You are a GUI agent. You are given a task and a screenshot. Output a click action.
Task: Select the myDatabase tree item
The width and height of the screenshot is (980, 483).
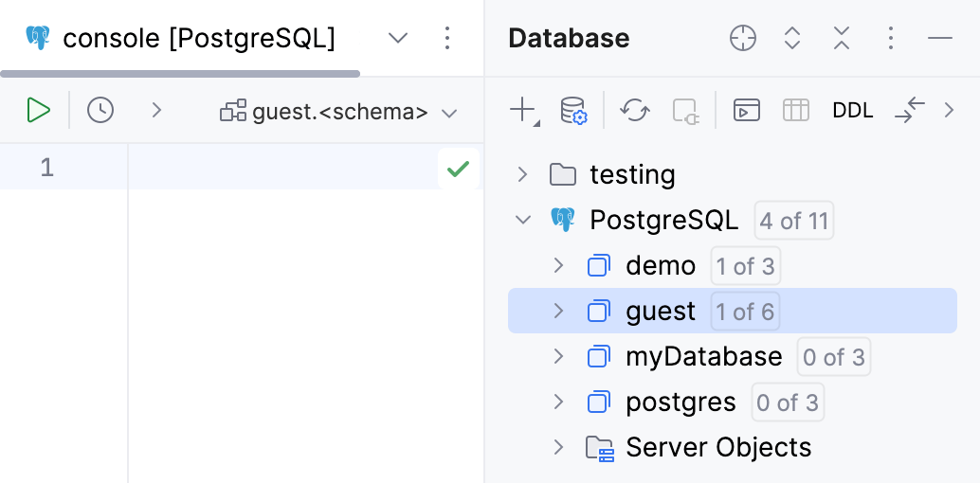[703, 357]
